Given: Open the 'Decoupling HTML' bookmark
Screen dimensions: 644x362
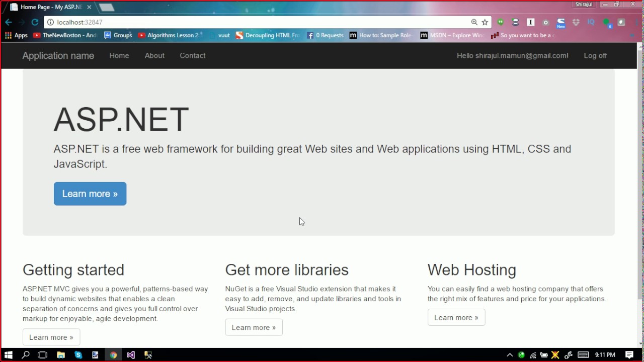Looking at the screenshot, I should tap(268, 35).
